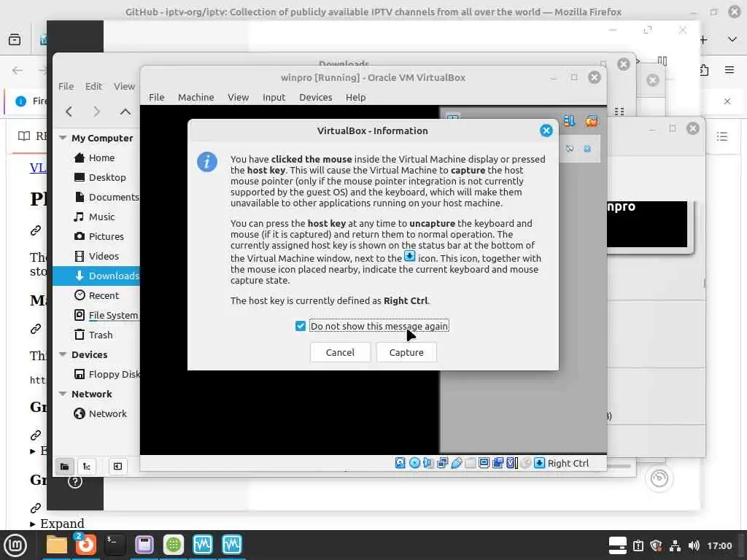The height and width of the screenshot is (560, 747).
Task: Open the Help menu
Action: tap(356, 97)
